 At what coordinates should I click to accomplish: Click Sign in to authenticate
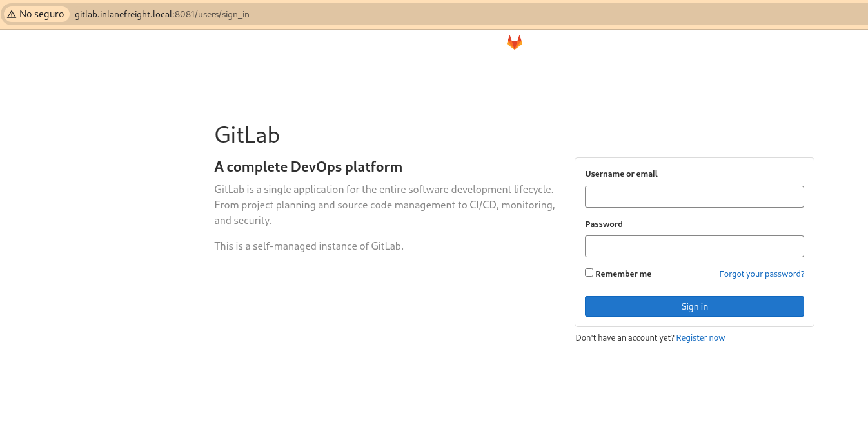(694, 306)
